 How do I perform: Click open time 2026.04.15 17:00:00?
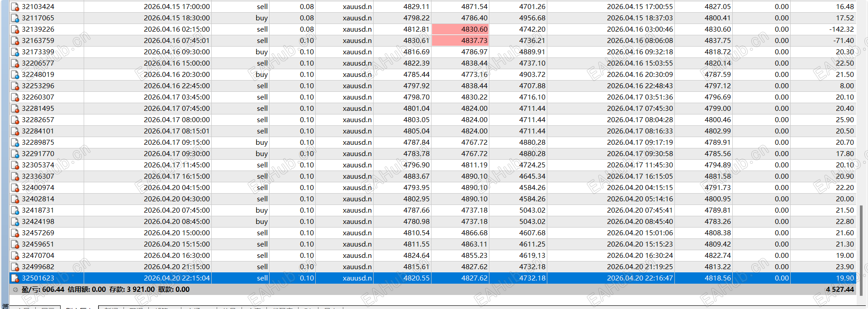[177, 7]
